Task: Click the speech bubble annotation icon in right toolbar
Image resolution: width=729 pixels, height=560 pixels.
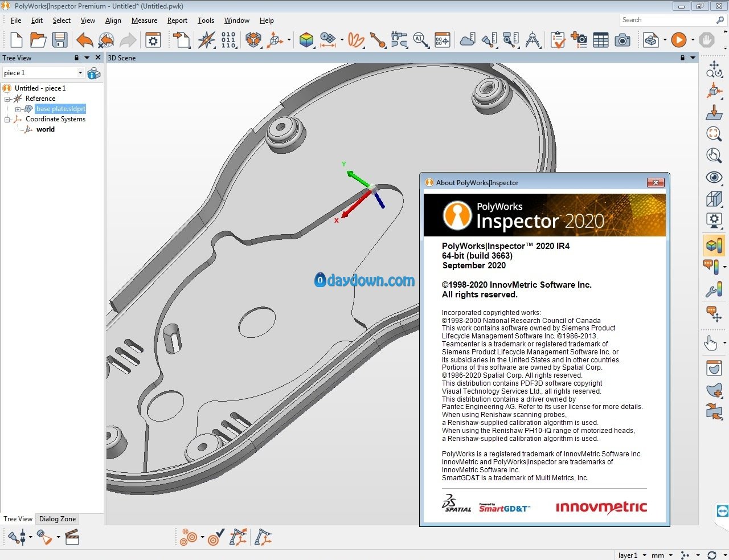Action: point(714,313)
